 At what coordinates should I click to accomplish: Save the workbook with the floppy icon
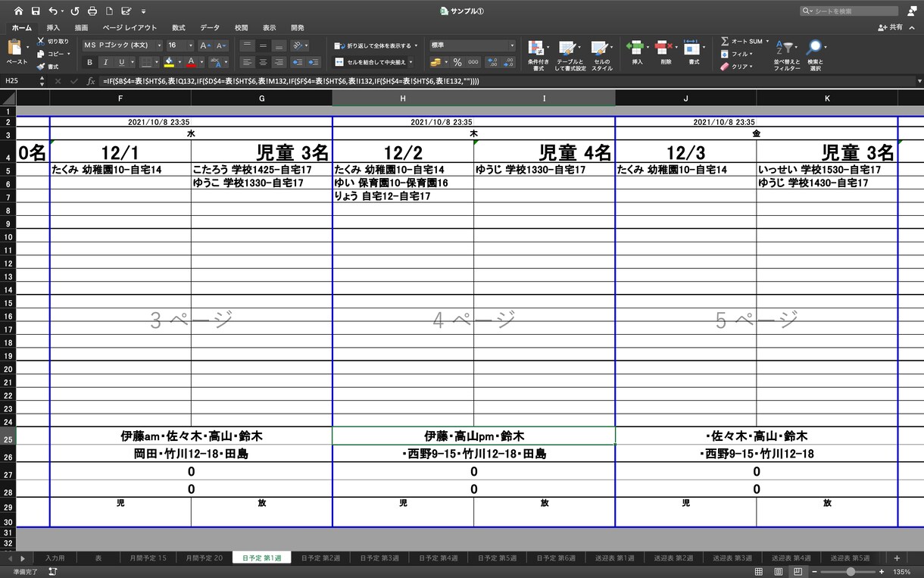pyautogui.click(x=36, y=11)
